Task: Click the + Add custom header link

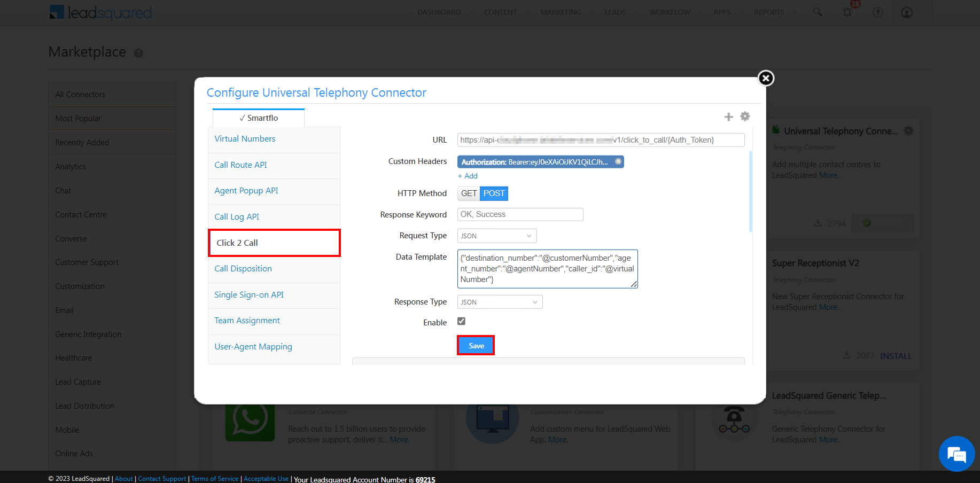Action: (x=468, y=176)
